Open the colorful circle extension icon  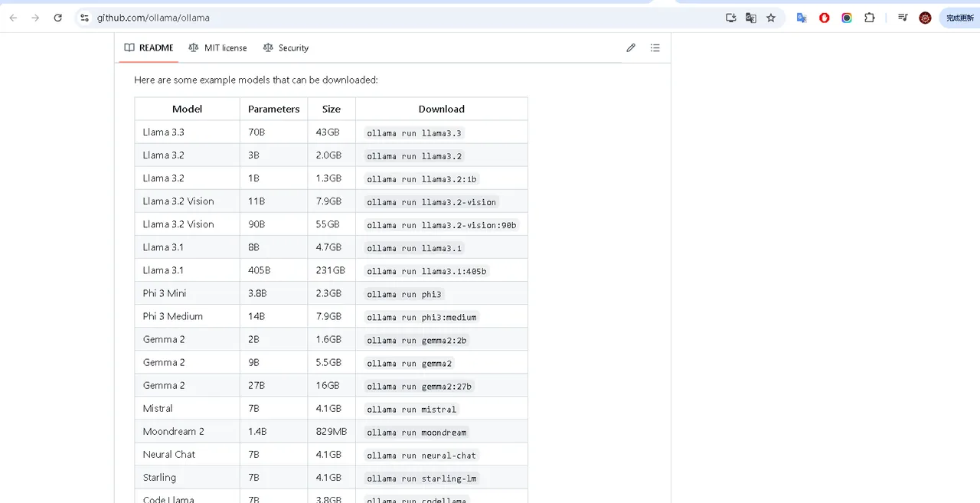tap(847, 18)
